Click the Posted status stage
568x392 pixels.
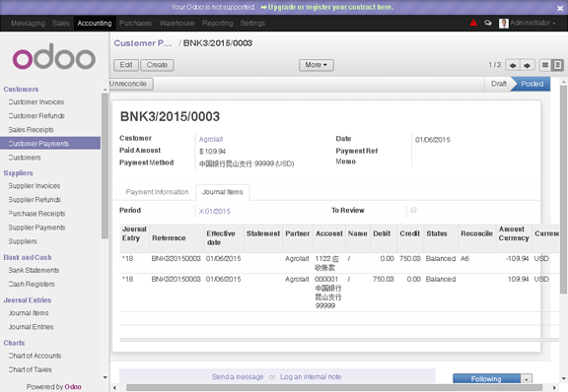click(532, 84)
